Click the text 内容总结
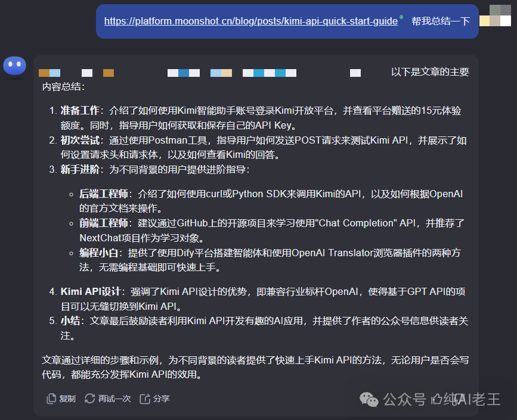The height and width of the screenshot is (420, 517). tap(61, 87)
